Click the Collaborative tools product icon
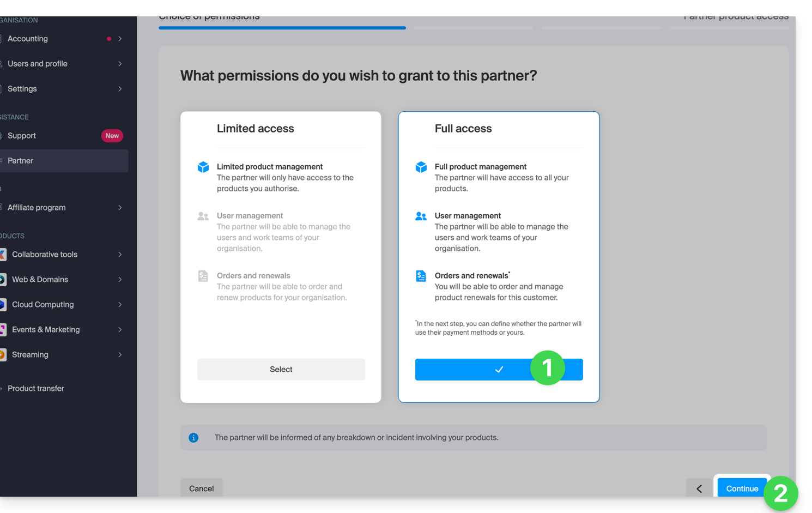 pyautogui.click(x=3, y=255)
